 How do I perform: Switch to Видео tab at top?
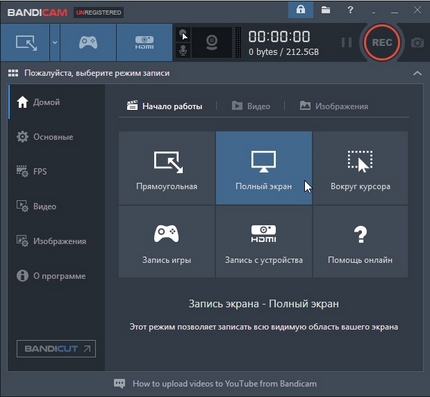pyautogui.click(x=251, y=106)
